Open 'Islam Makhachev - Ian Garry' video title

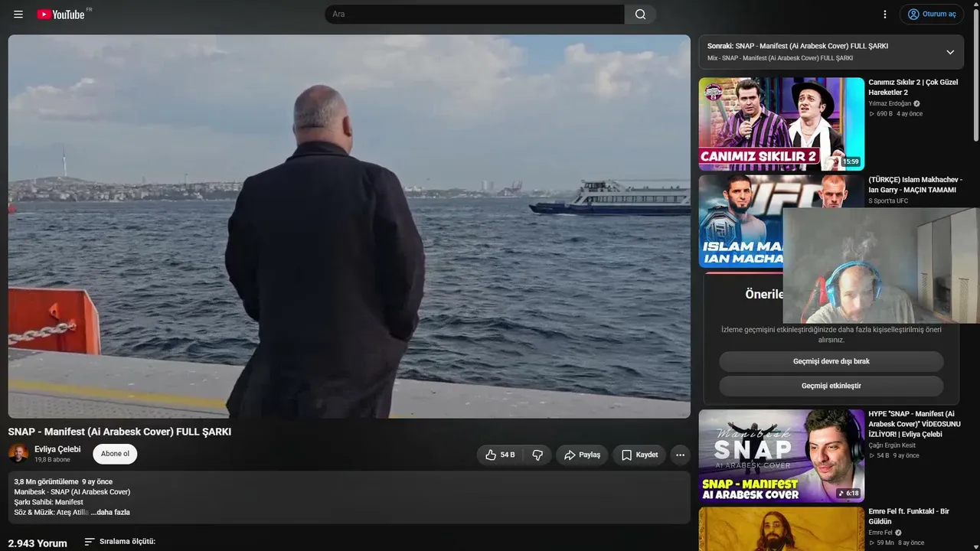coord(916,184)
